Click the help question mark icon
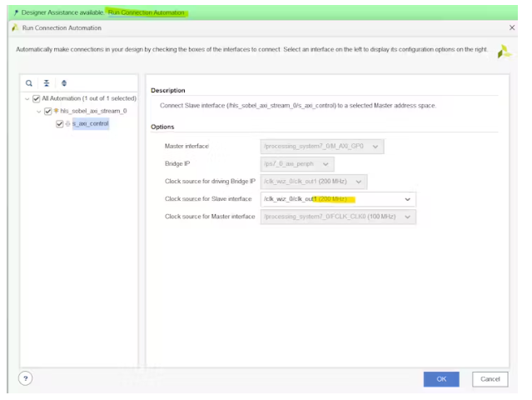 (25, 379)
